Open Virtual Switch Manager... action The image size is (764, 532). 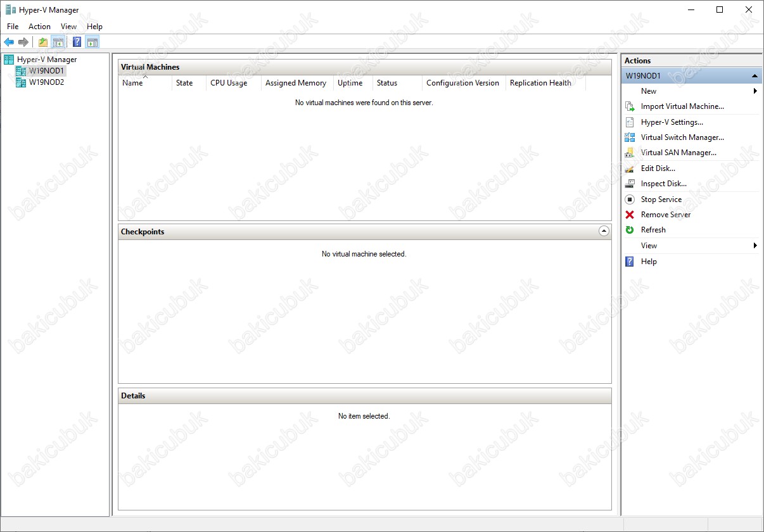pyautogui.click(x=682, y=137)
